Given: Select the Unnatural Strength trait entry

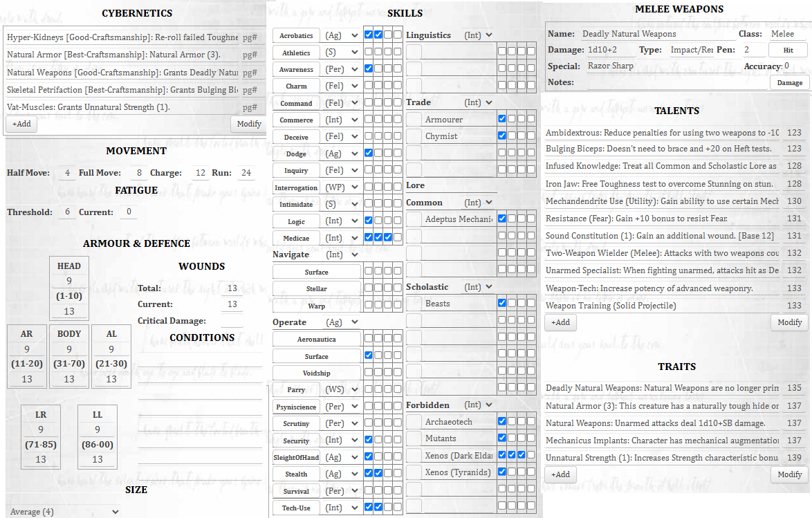Looking at the screenshot, I should tap(663, 458).
